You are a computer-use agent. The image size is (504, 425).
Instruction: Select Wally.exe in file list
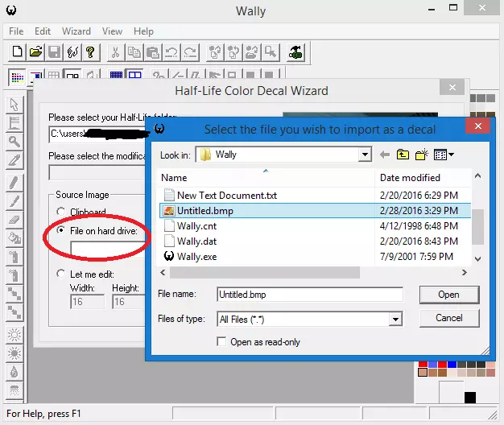pyautogui.click(x=315, y=257)
